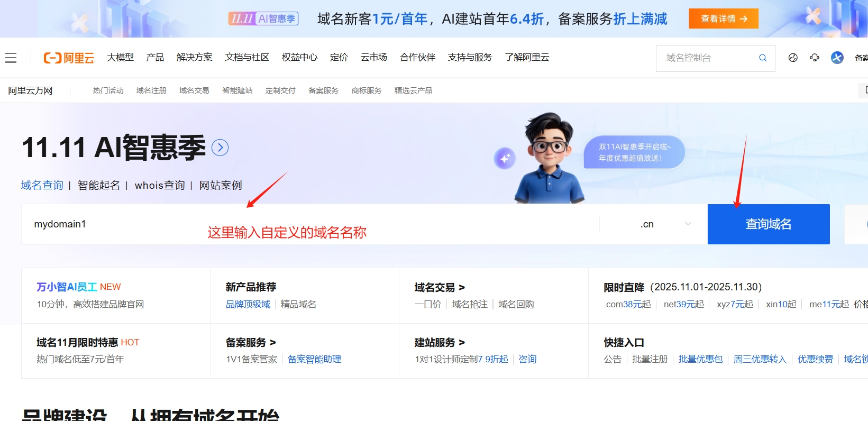Click the globe language icon
Image resolution: width=868 pixels, height=421 pixels.
(793, 58)
